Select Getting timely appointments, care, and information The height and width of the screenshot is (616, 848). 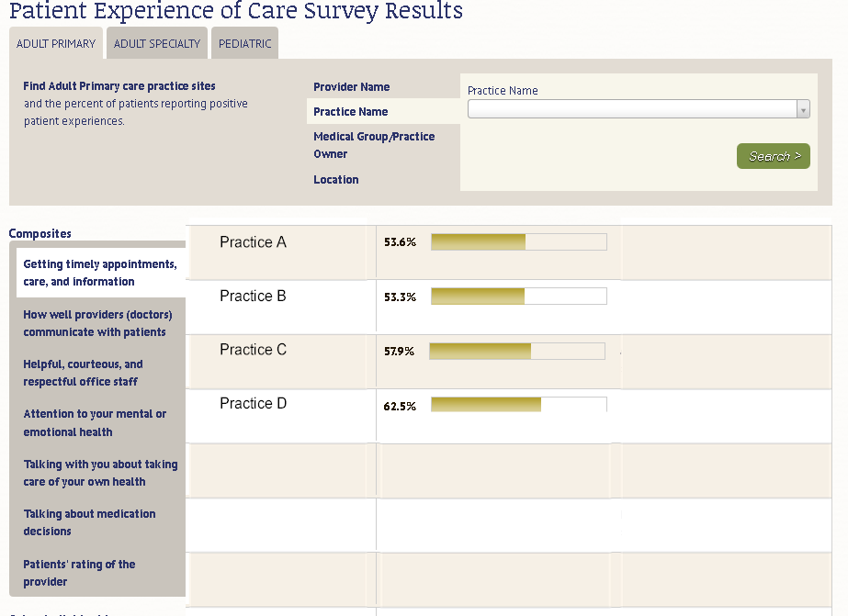(99, 273)
